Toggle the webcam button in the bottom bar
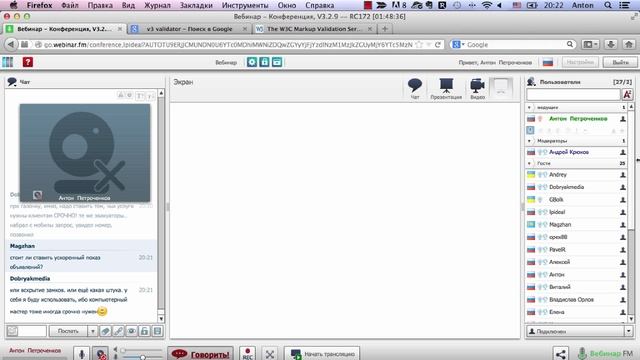This screenshot has height=360, width=640. [100, 354]
